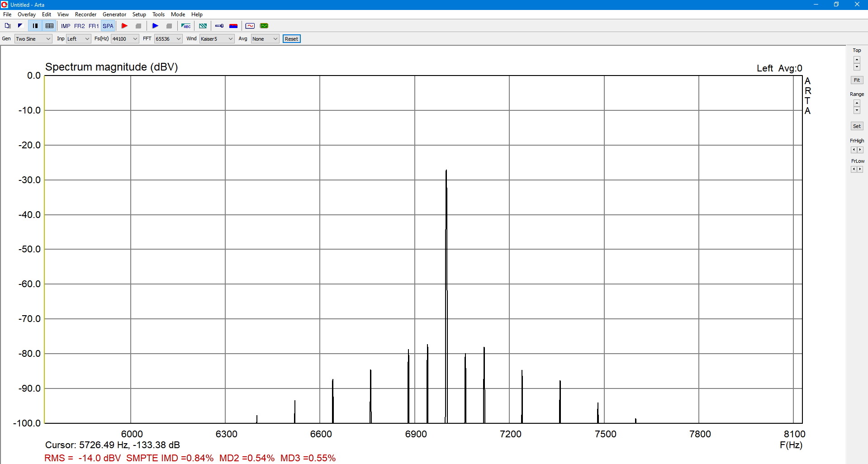The width and height of the screenshot is (868, 464).
Task: Click the black-and-white color toggle icon
Action: click(x=20, y=26)
